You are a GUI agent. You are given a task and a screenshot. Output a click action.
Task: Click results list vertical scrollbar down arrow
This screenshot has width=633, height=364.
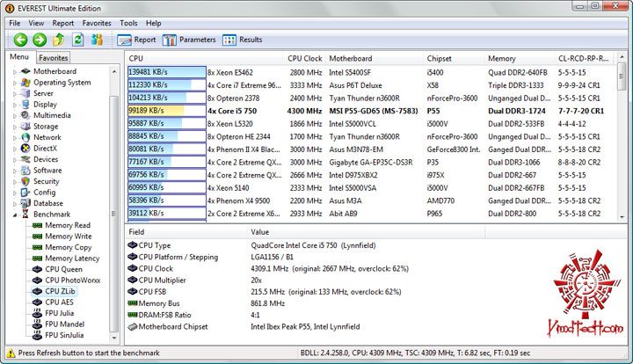point(622,217)
